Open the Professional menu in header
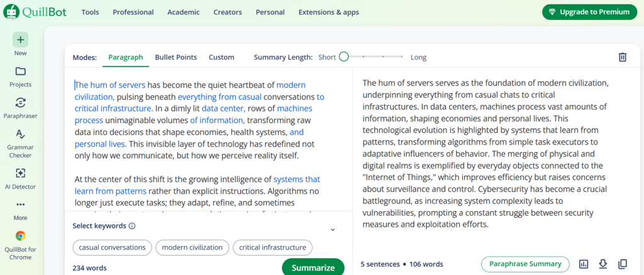Viewport: 644px width, 275px height. click(133, 13)
